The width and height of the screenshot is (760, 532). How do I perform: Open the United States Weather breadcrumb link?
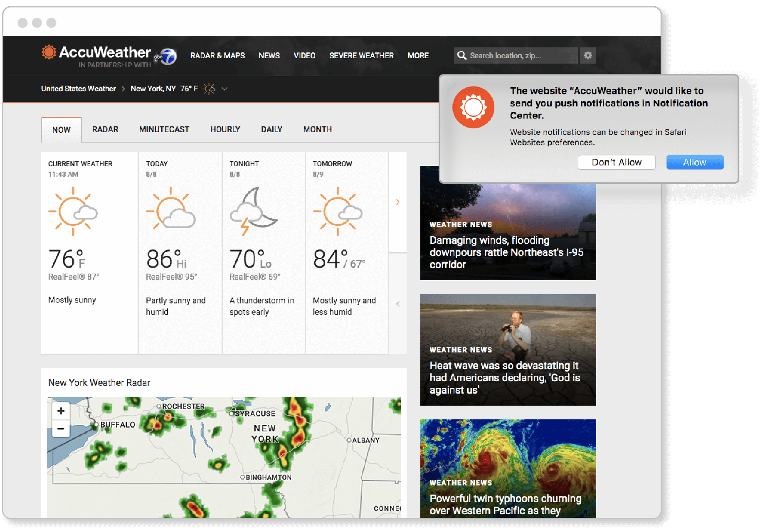pyautogui.click(x=78, y=89)
